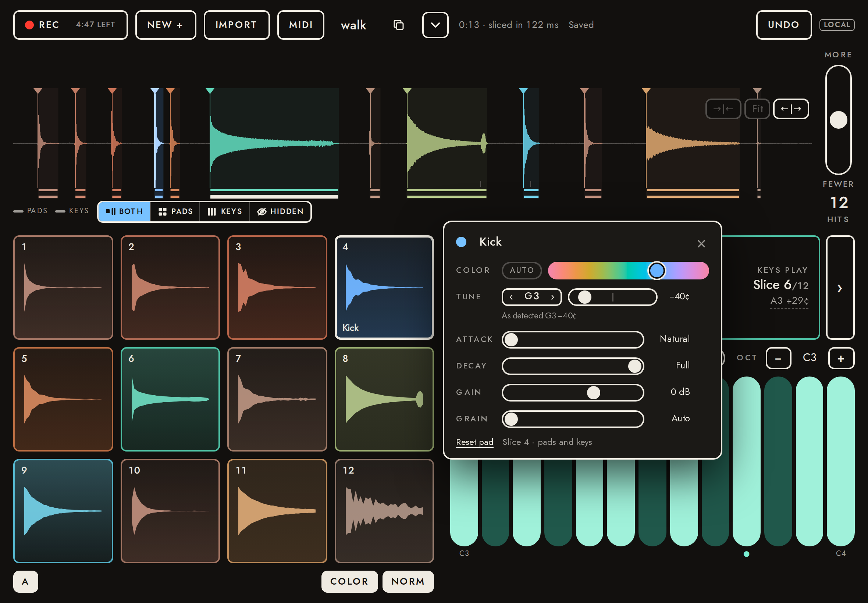Click the blue color dot beside Kick
Viewport: 868px width, 603px height.
coord(461,242)
